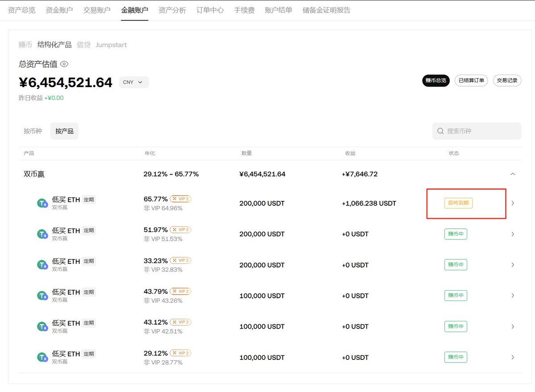The width and height of the screenshot is (535, 392).
Task: Click the search magnifier icon
Action: coord(440,131)
